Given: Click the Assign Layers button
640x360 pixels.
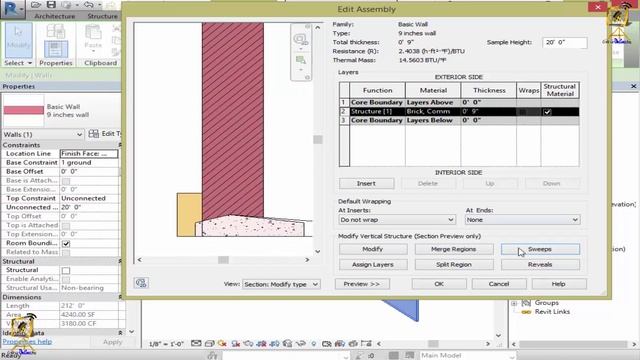Looking at the screenshot, I should 373,264.
